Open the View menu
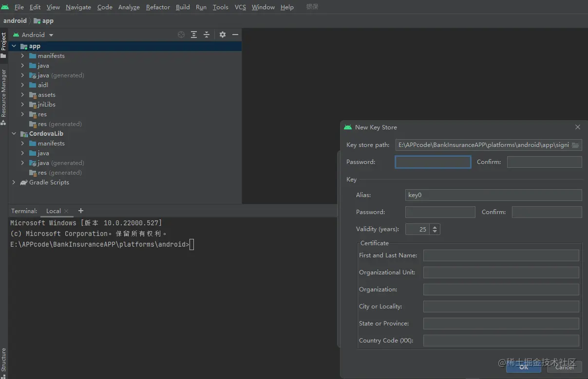Image resolution: width=588 pixels, height=379 pixels. pos(53,7)
